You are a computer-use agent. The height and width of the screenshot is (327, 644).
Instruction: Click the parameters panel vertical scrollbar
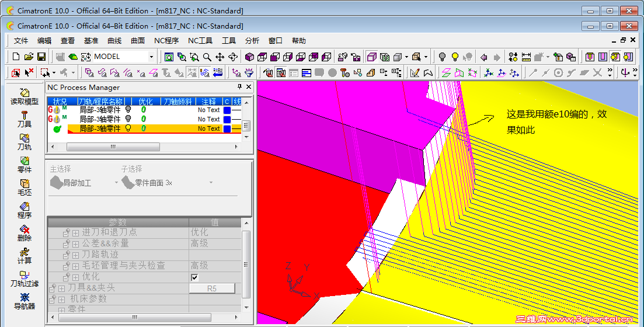tap(246, 264)
